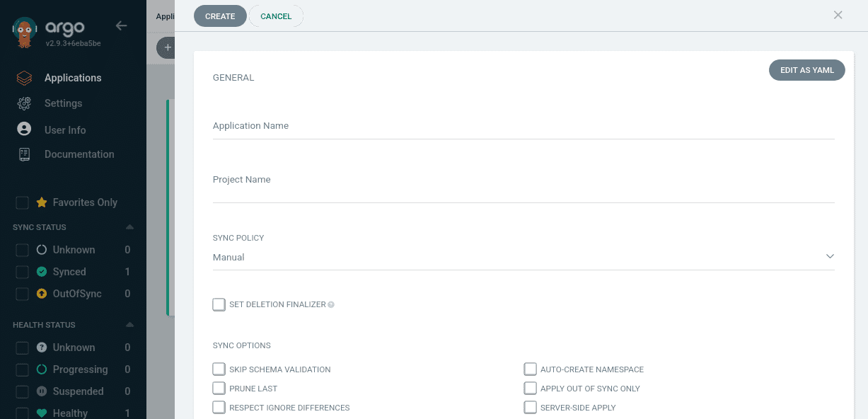868x419 pixels.
Task: Switch to editing as YAML
Action: coord(806,69)
